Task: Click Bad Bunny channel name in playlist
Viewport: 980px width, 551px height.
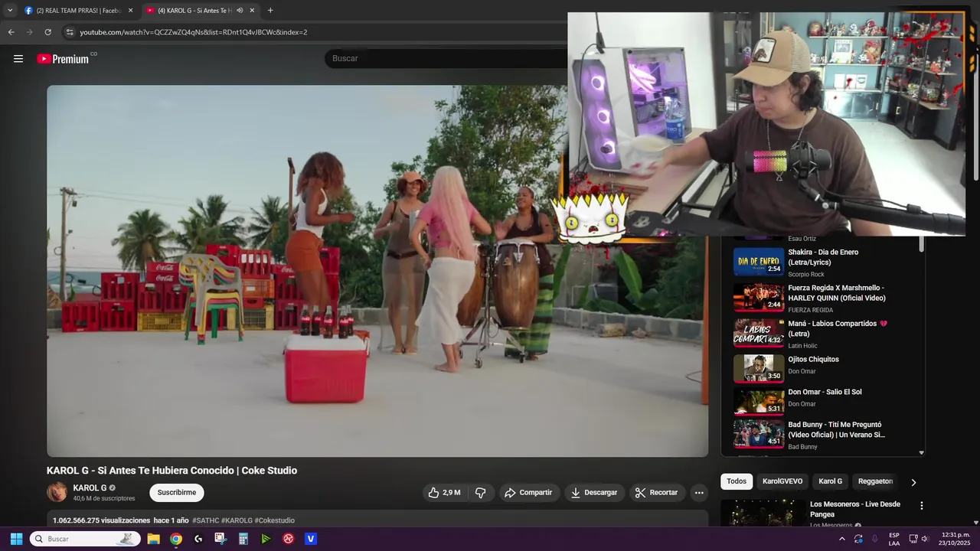Action: tap(803, 447)
